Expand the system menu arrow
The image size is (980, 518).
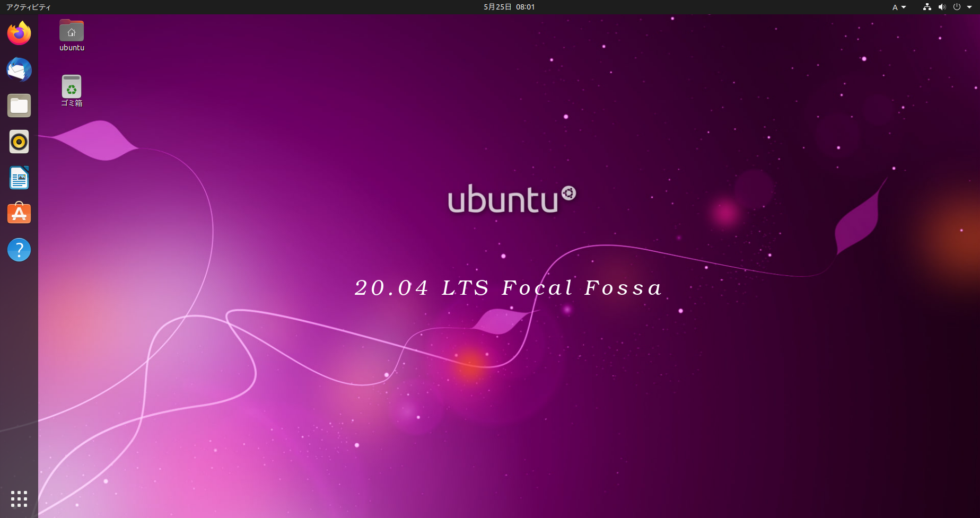click(x=969, y=7)
